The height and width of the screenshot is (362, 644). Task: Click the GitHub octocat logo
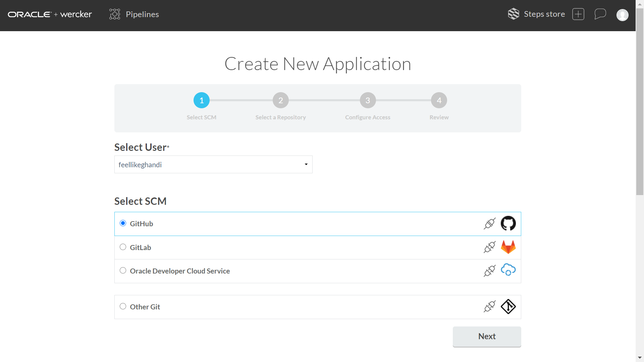(508, 223)
